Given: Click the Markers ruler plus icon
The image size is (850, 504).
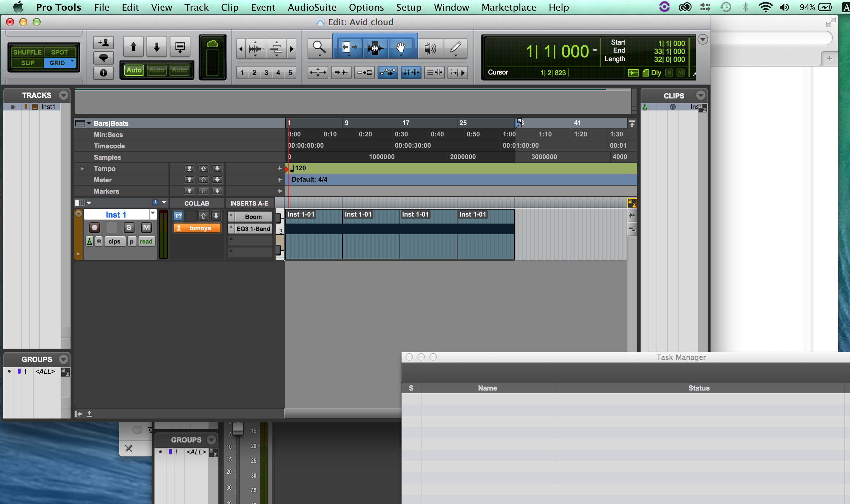Looking at the screenshot, I should coord(279,191).
